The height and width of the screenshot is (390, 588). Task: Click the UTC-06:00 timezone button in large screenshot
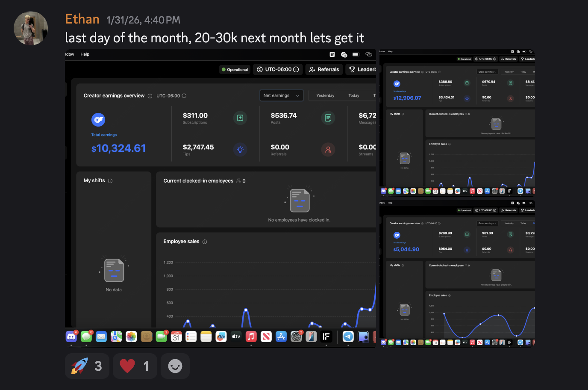pyautogui.click(x=278, y=69)
